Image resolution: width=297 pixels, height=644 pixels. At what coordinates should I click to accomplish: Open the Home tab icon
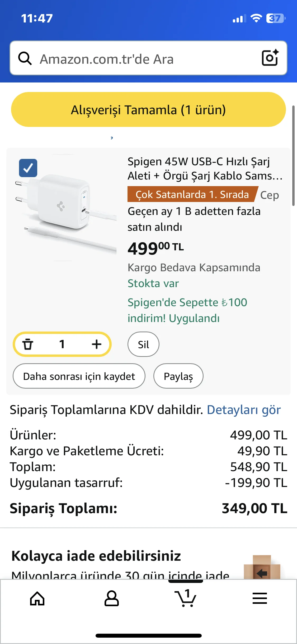click(x=37, y=599)
